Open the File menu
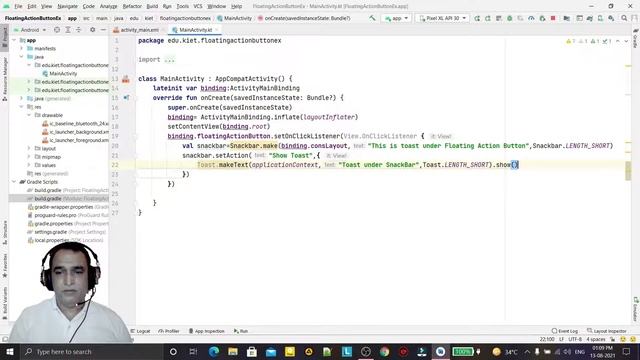 [x=18, y=7]
